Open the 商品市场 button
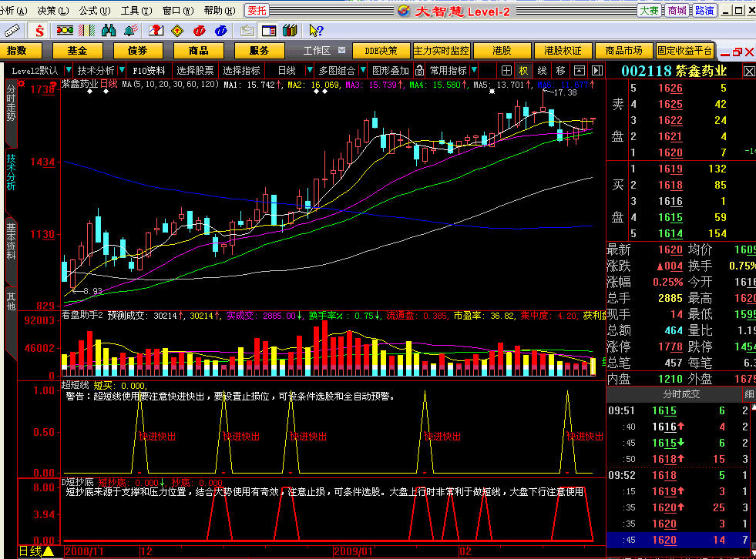The width and height of the screenshot is (756, 559). pos(623,51)
